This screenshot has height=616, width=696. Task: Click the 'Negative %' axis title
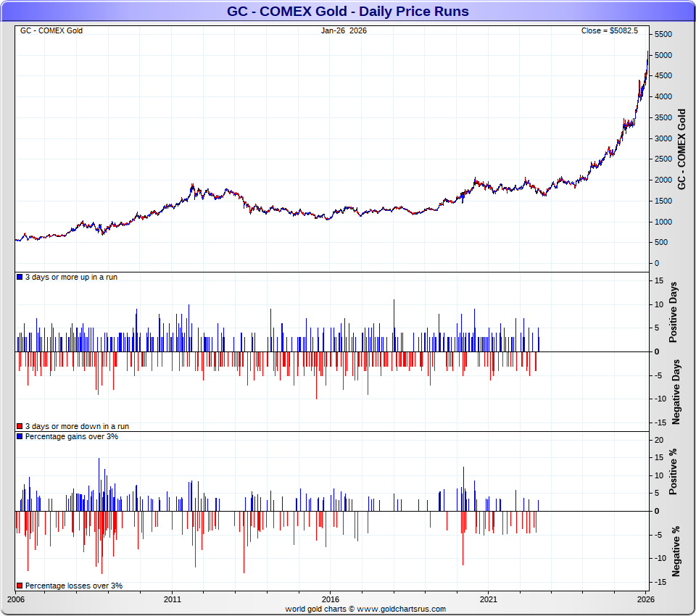pos(676,551)
